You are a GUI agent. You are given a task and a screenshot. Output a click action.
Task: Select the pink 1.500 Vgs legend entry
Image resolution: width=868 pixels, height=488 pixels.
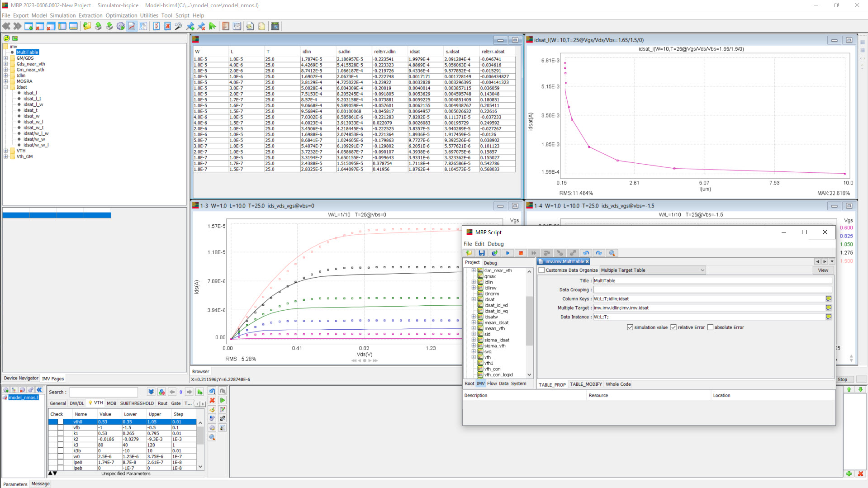(x=845, y=261)
